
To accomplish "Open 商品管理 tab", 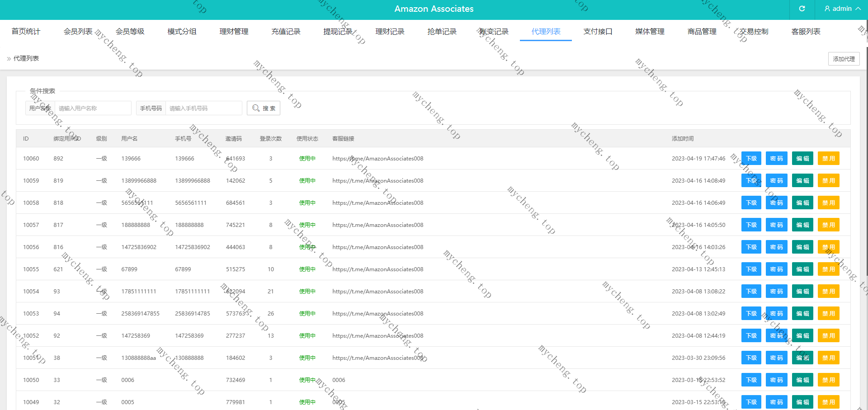I will click(702, 31).
